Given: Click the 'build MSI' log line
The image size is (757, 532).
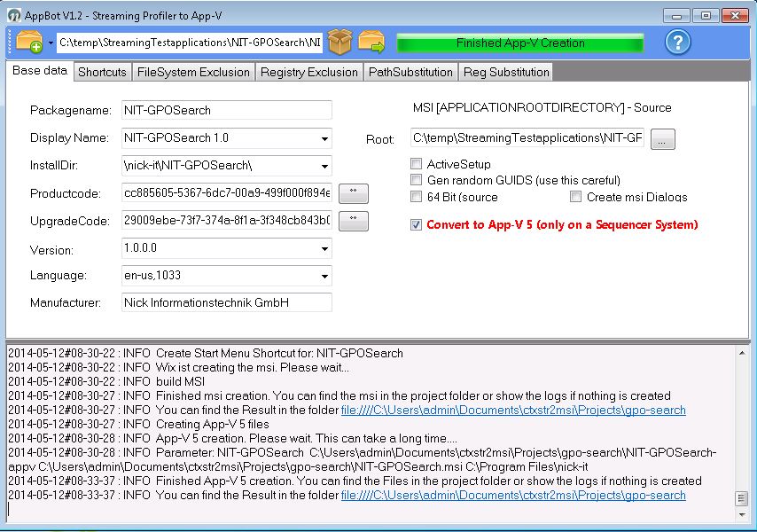Looking at the screenshot, I should [x=106, y=381].
